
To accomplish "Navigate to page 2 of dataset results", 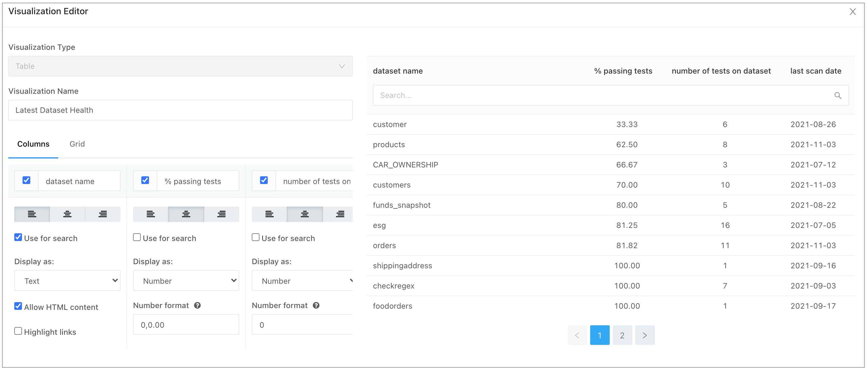I will coord(622,335).
